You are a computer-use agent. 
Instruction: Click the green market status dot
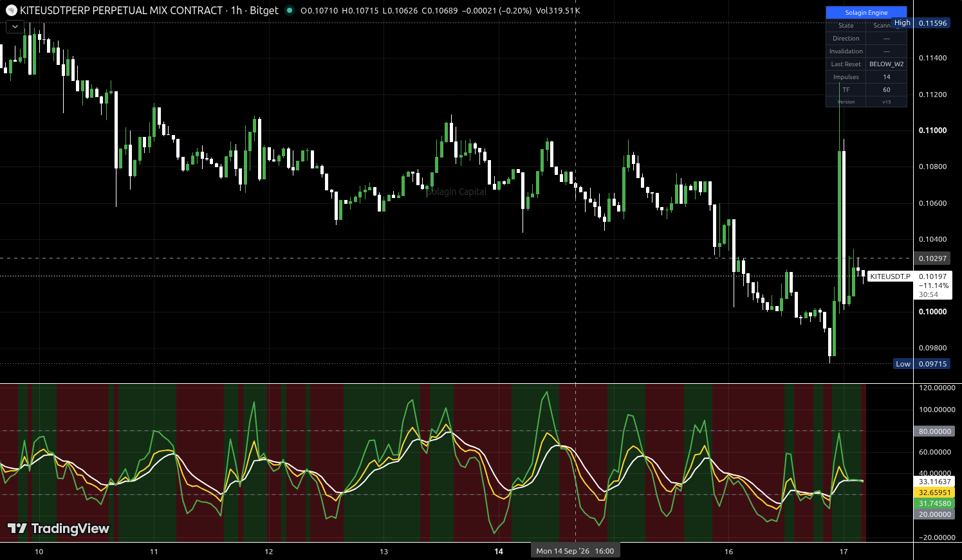click(x=290, y=10)
